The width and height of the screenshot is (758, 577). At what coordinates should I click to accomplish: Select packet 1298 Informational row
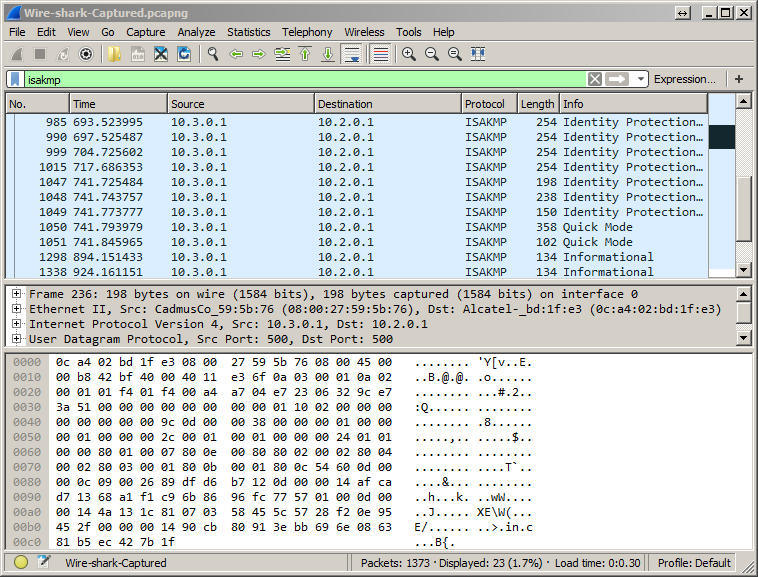point(357,257)
